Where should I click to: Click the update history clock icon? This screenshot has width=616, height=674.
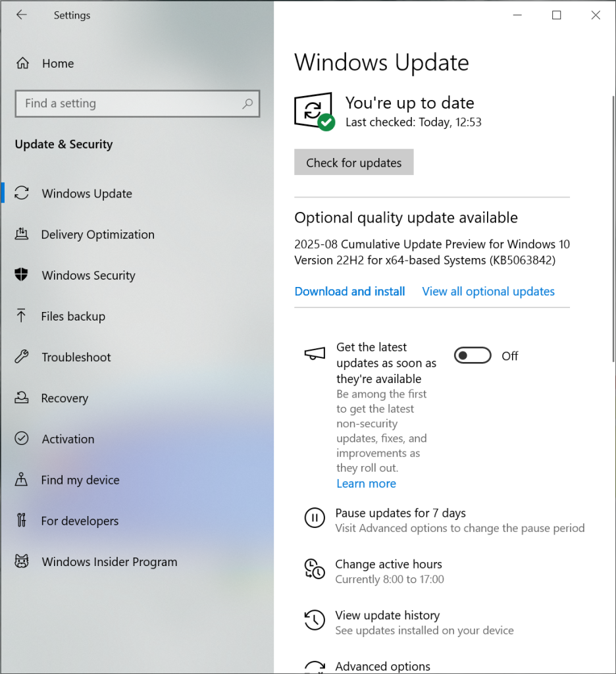[x=315, y=620]
